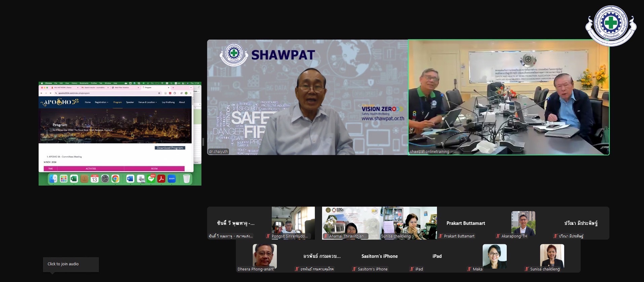Viewport: 644px width, 282px height.
Task: Click the ACTIVITIES column header
Action: tap(91, 169)
